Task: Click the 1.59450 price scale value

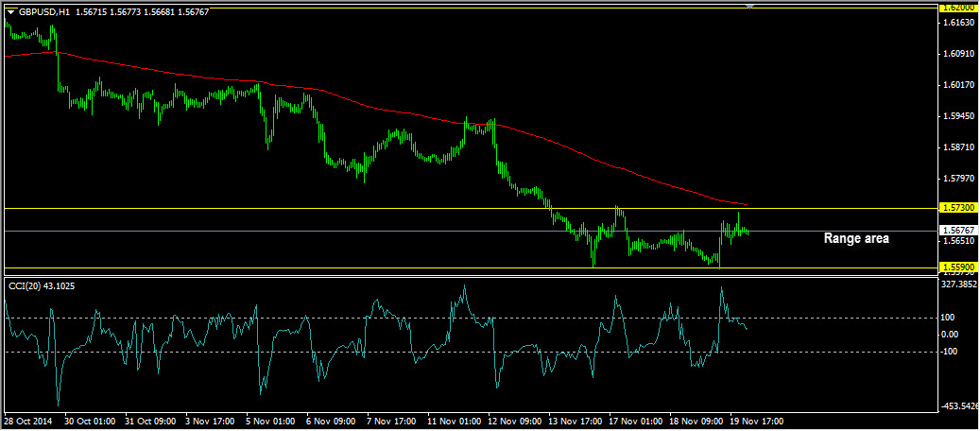Action: (x=959, y=116)
